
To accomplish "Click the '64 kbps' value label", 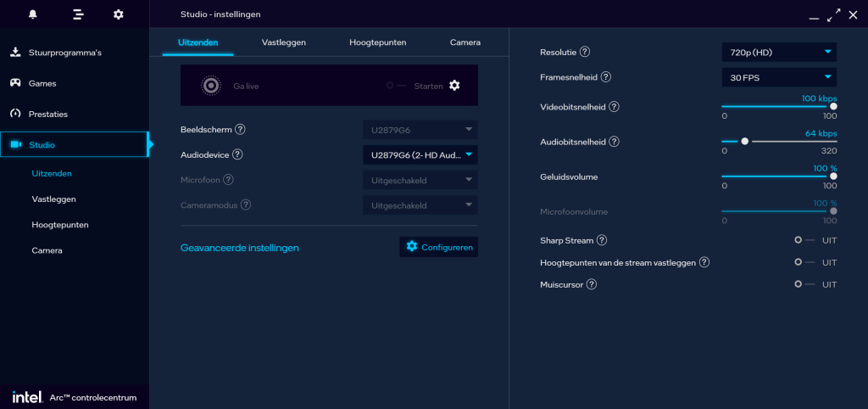I will point(821,133).
